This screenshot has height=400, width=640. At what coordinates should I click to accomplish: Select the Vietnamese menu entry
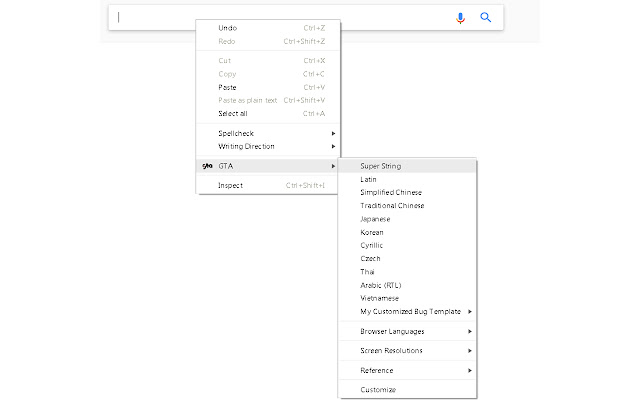tap(380, 297)
